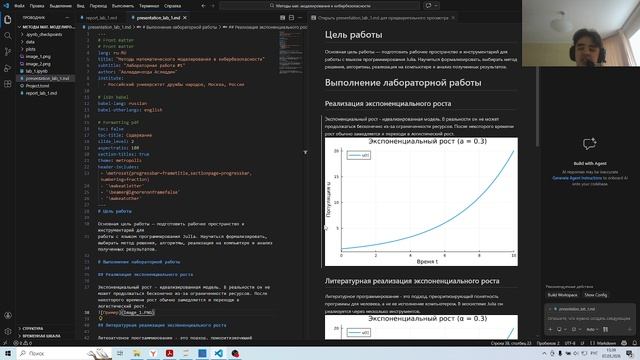This screenshot has height=360, width=640.
Task: Open the Правка menu
Action: 37,6
